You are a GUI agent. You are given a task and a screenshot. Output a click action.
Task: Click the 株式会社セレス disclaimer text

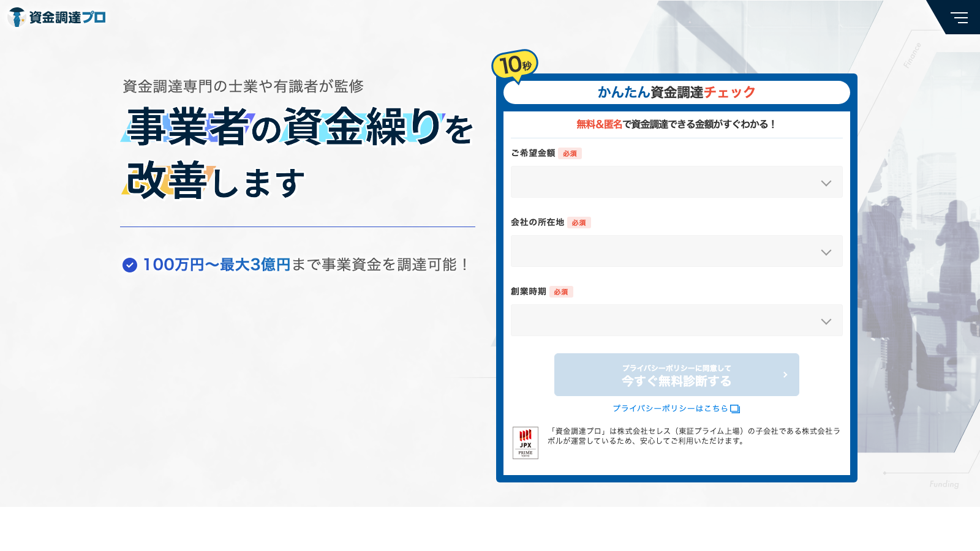point(693,436)
